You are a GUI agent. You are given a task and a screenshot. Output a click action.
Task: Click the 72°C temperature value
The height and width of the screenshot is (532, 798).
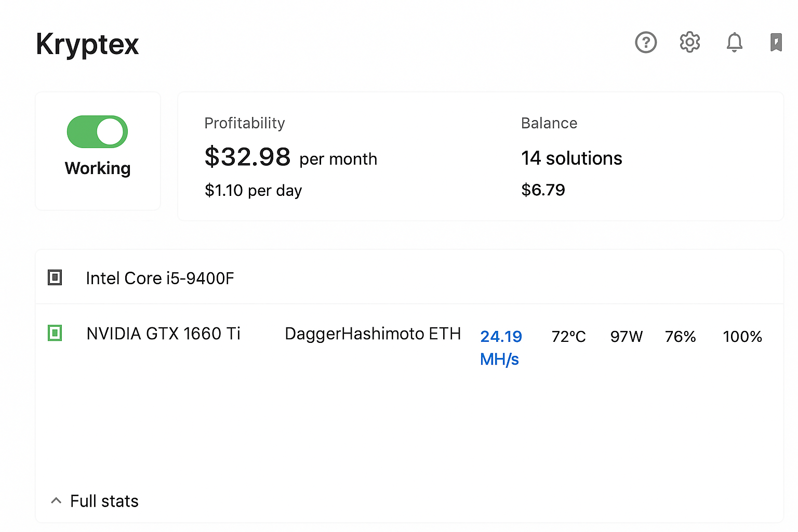pos(568,337)
